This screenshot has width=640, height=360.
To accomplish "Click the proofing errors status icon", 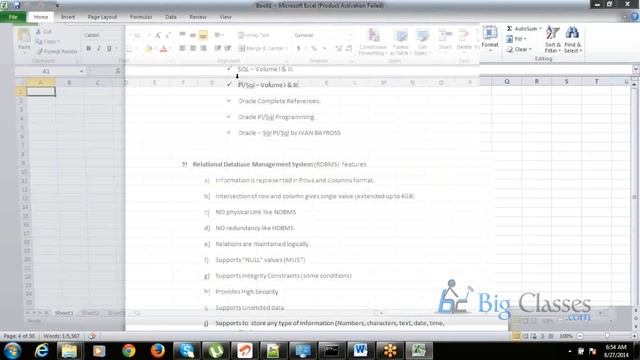I will tap(92, 336).
